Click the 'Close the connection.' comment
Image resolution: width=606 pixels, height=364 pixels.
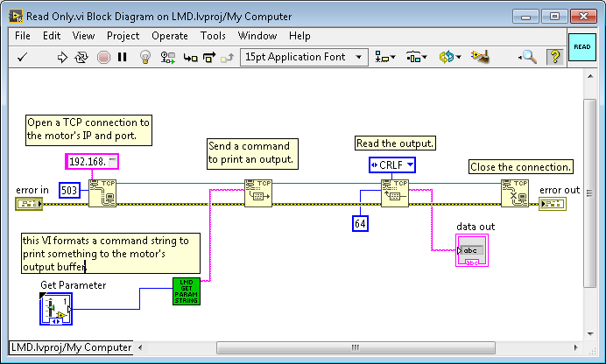520,167
